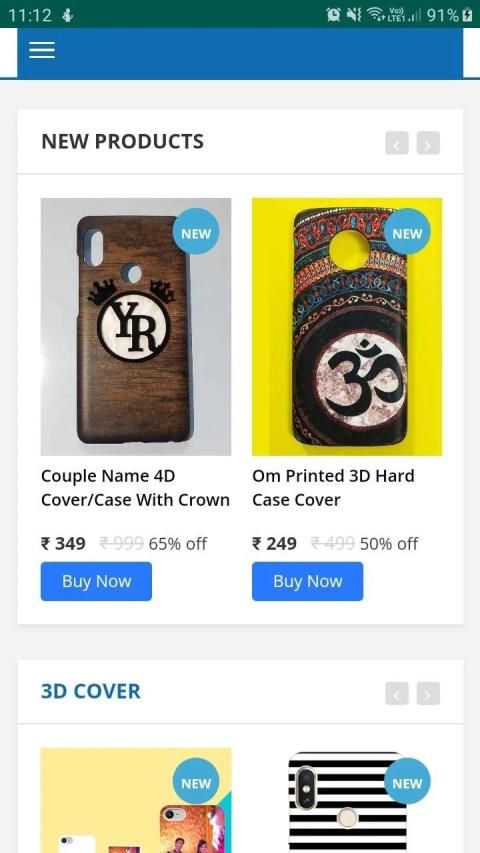View the black striped cover image
The width and height of the screenshot is (480, 853).
(x=347, y=800)
